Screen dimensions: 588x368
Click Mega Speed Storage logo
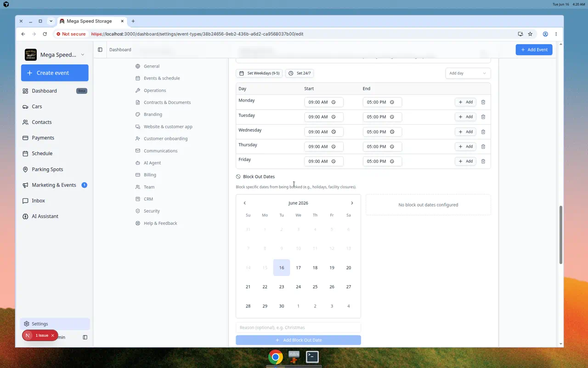point(31,55)
